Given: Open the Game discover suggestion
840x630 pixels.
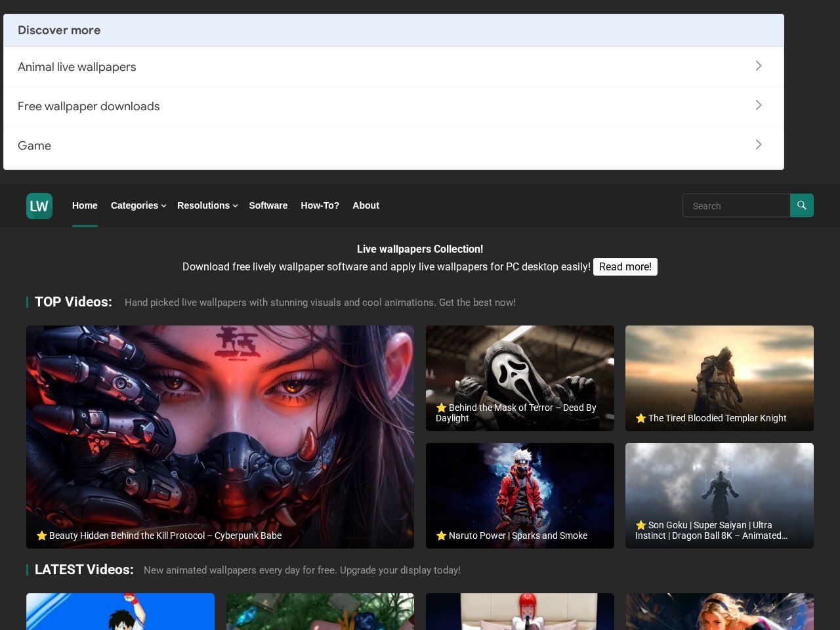Looking at the screenshot, I should click(394, 146).
